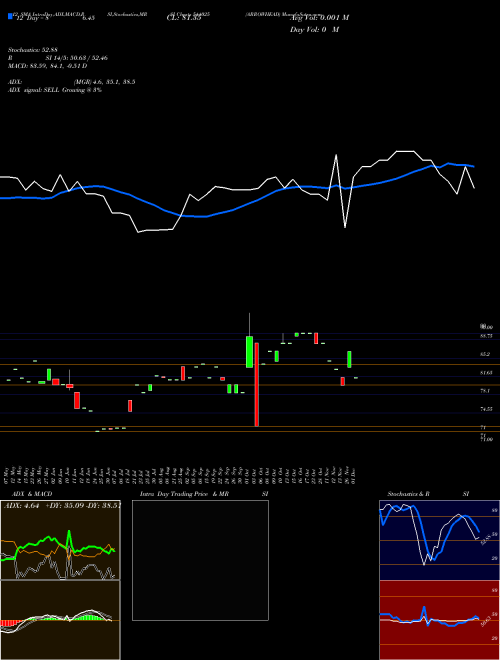Click the MACD values line

(48, 66)
